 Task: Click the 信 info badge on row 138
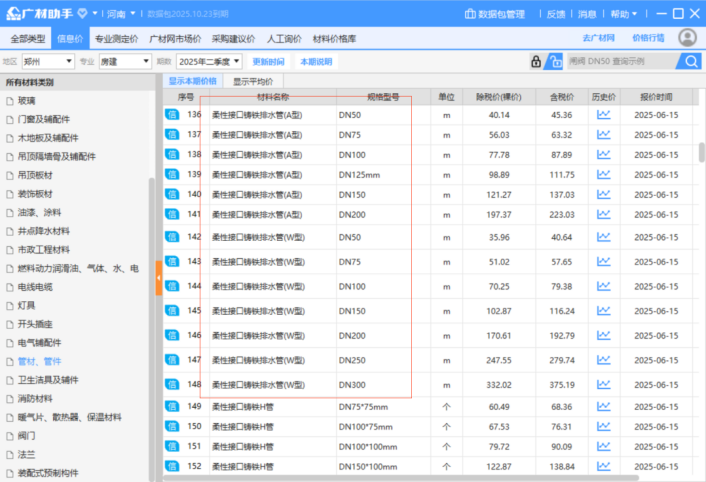coord(171,155)
